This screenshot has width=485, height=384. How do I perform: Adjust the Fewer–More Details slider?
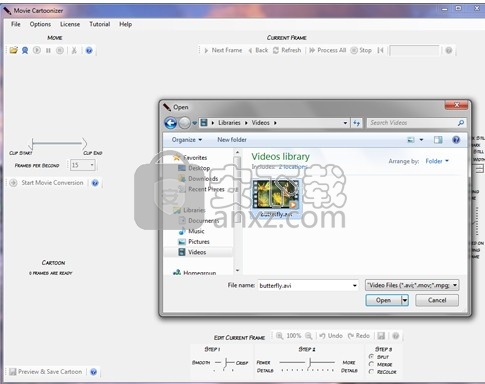click(x=307, y=363)
